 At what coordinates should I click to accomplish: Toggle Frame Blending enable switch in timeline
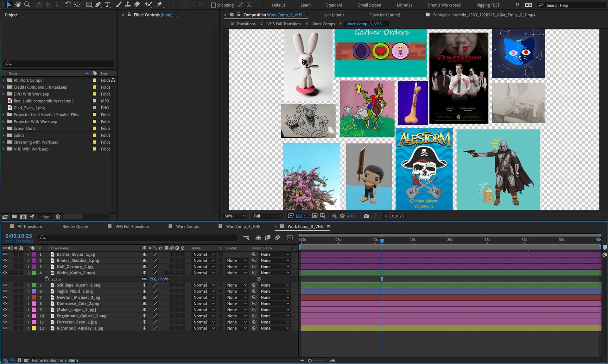pos(268,238)
